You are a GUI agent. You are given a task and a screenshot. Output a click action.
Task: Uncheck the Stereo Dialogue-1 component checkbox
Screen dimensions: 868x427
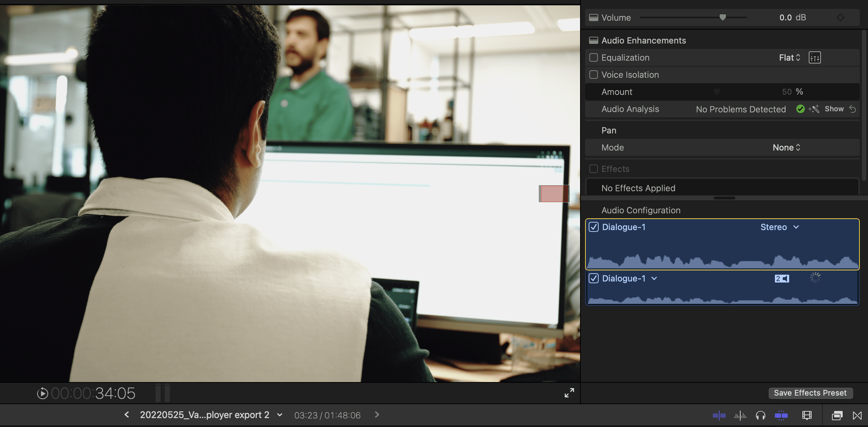pyautogui.click(x=593, y=227)
